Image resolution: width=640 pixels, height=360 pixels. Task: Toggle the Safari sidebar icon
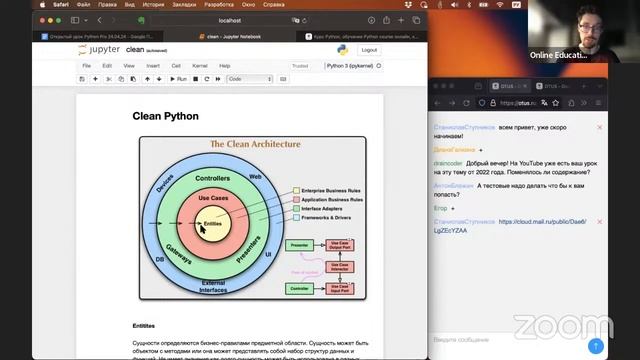tap(75, 20)
